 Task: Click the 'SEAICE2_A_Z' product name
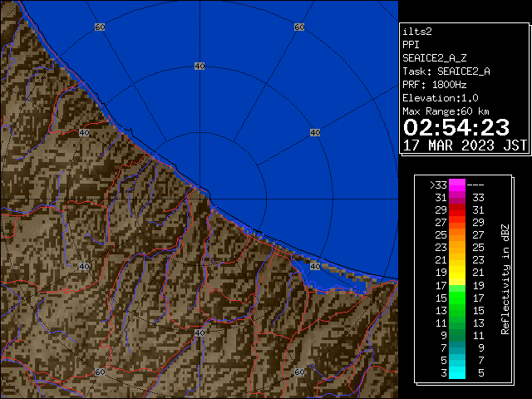click(x=435, y=58)
